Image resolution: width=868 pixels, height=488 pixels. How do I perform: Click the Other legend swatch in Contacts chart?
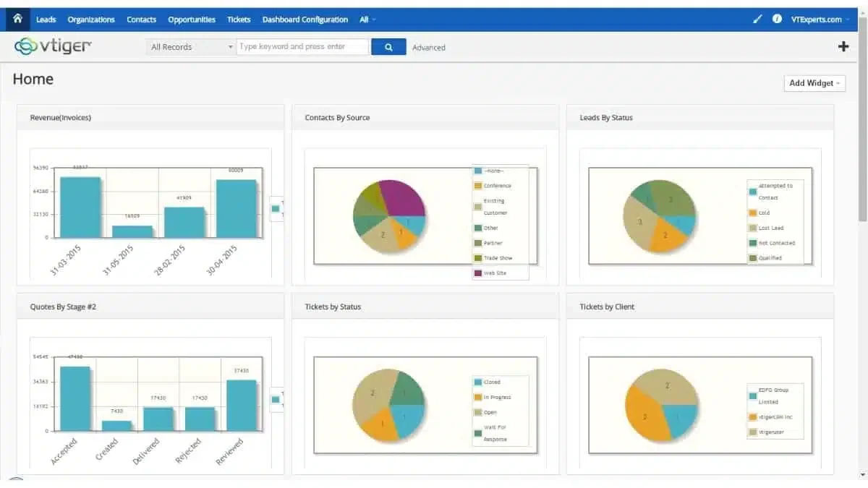478,228
